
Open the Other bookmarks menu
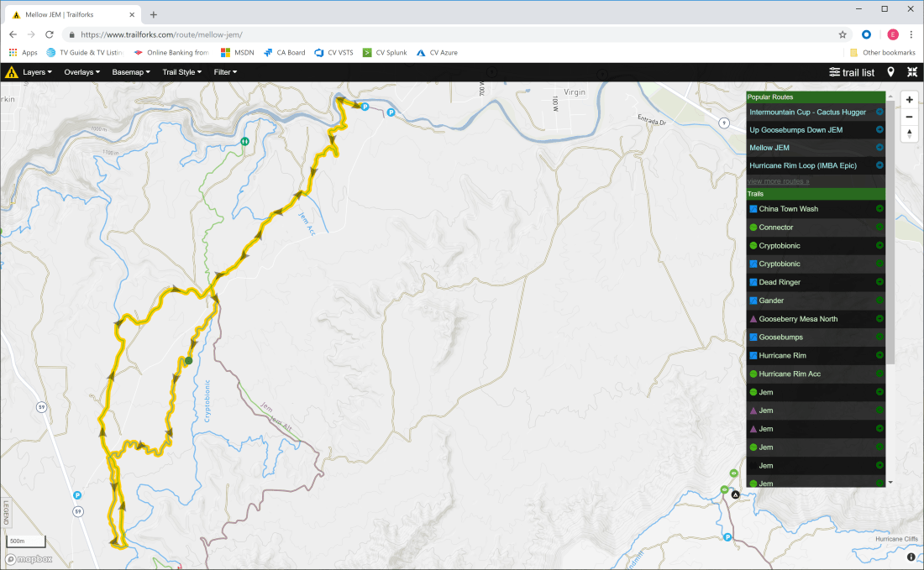tap(882, 52)
